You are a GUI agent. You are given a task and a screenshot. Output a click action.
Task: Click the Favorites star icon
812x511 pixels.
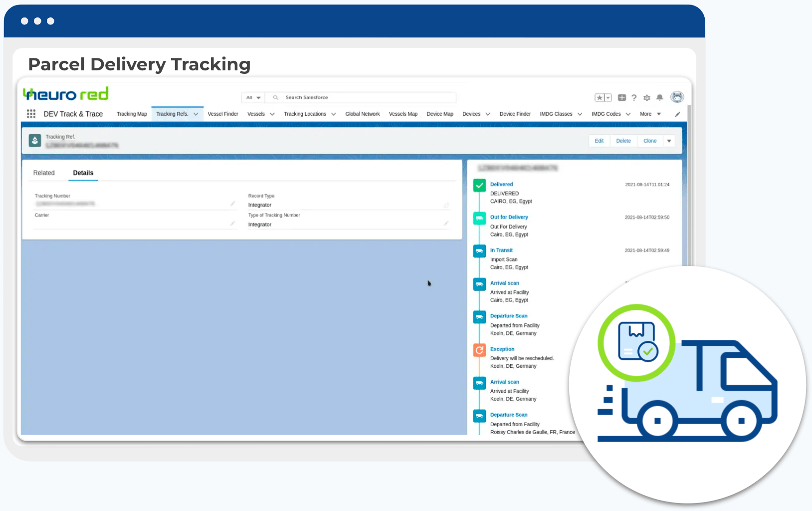click(x=600, y=98)
